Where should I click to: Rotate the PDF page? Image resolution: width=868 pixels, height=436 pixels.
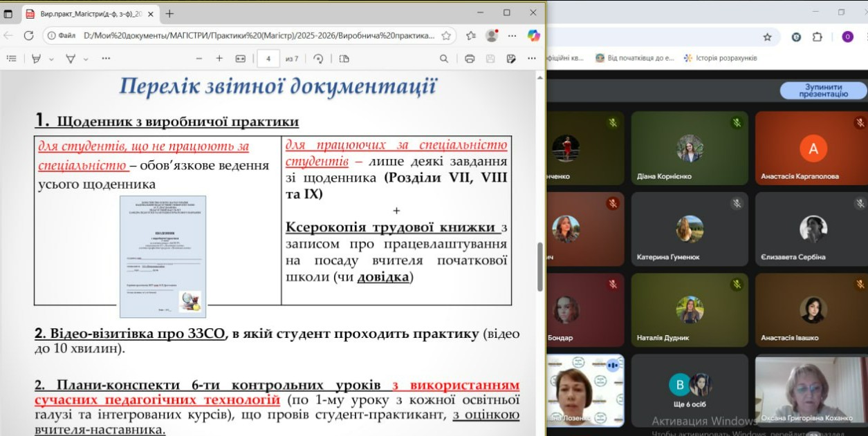(x=319, y=58)
